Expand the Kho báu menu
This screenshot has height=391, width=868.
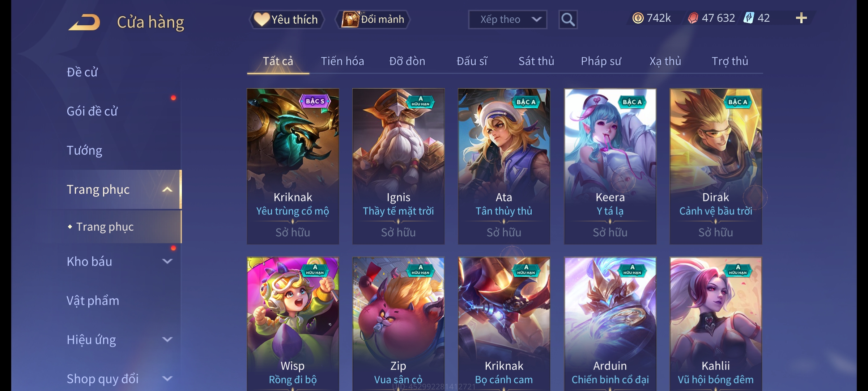(x=167, y=261)
